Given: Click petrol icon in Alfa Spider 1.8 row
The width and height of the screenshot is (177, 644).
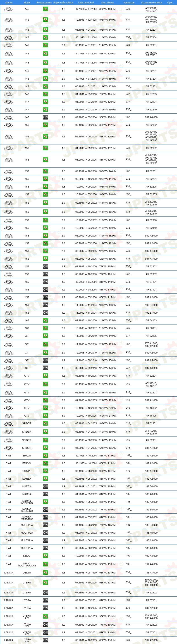Looking at the screenshot, I should tap(45, 424).
